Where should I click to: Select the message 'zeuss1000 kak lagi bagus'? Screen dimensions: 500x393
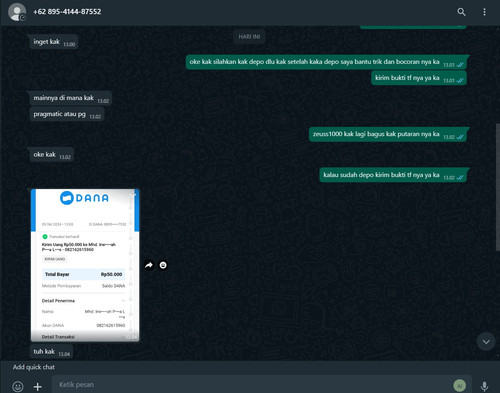click(388, 134)
